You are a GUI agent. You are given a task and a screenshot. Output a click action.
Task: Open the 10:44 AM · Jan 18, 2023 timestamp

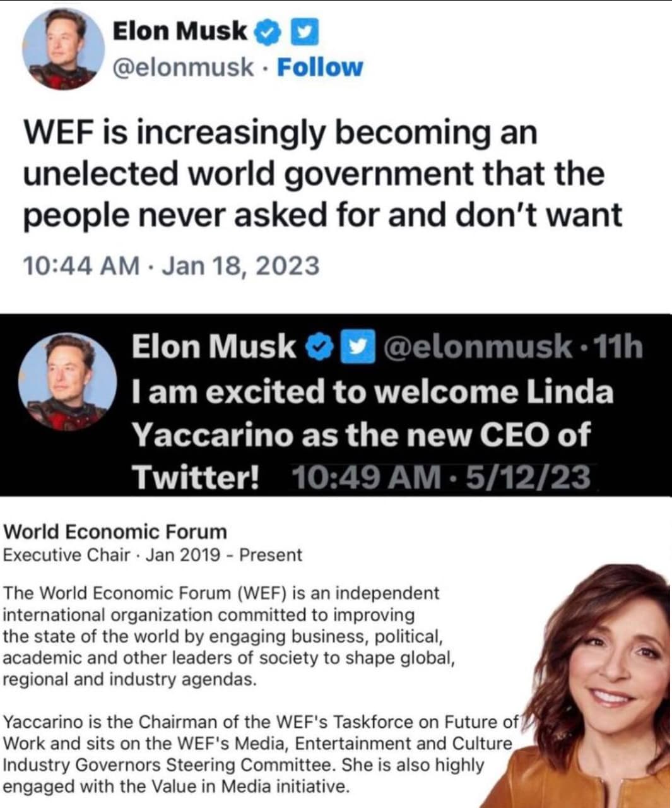click(x=171, y=266)
